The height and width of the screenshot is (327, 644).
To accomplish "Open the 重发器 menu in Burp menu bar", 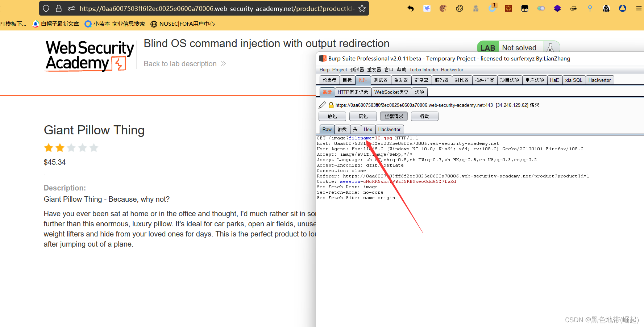I will point(374,70).
